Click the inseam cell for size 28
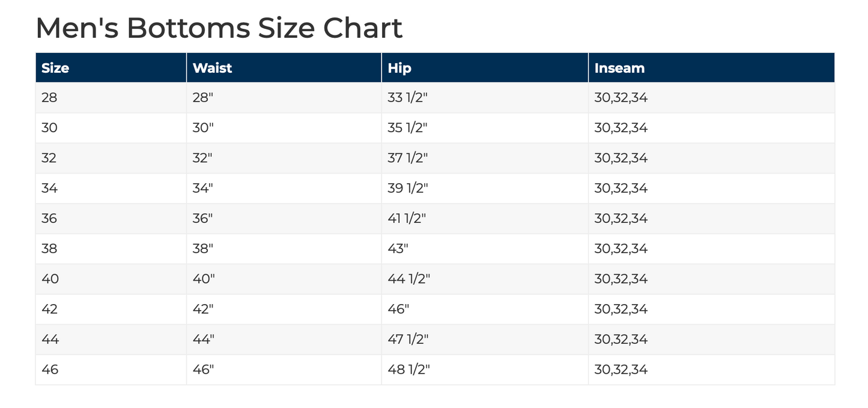This screenshot has height=408, width=868. pos(621,97)
